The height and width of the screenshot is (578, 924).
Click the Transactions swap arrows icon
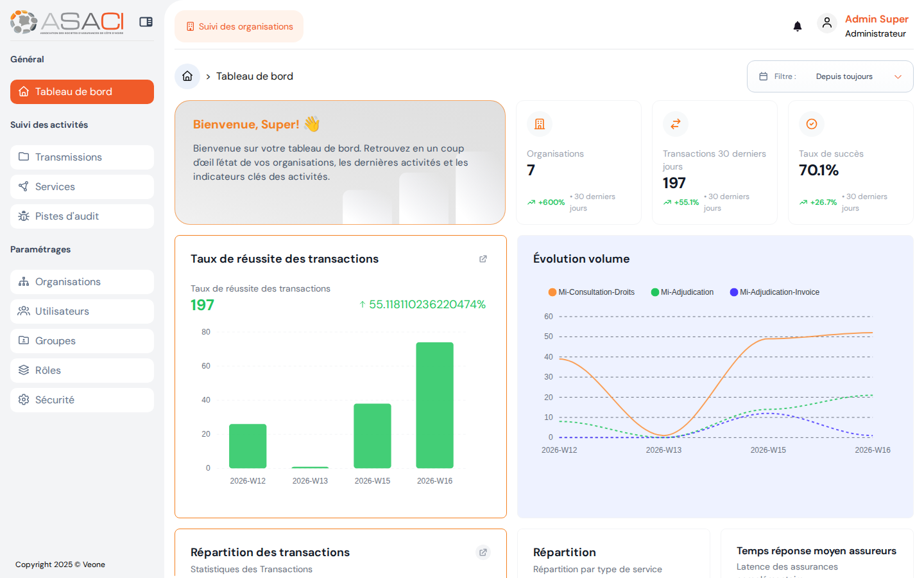coord(676,124)
